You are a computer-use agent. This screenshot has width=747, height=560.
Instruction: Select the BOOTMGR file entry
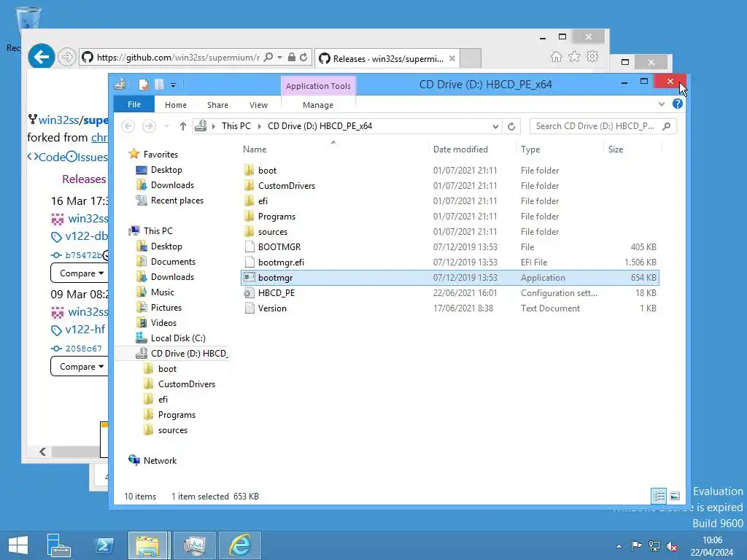tap(450, 246)
